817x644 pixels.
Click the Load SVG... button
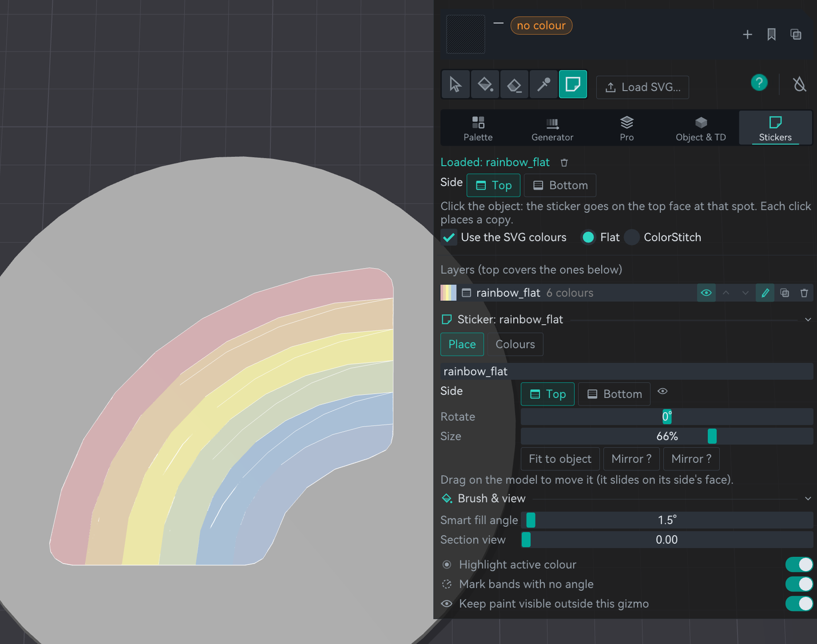(x=642, y=87)
